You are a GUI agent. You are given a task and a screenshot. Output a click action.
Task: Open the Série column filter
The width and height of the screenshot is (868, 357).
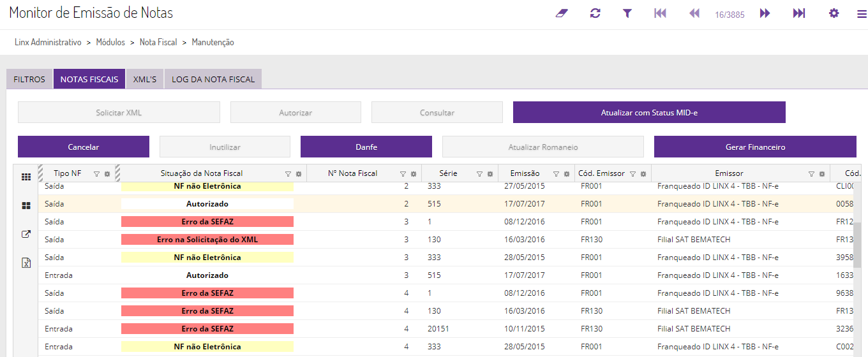point(479,173)
